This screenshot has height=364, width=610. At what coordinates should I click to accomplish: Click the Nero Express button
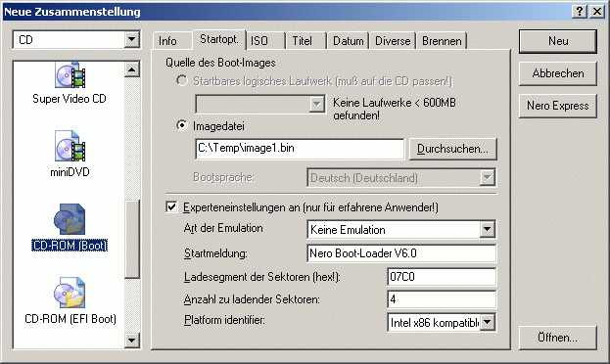click(x=557, y=106)
